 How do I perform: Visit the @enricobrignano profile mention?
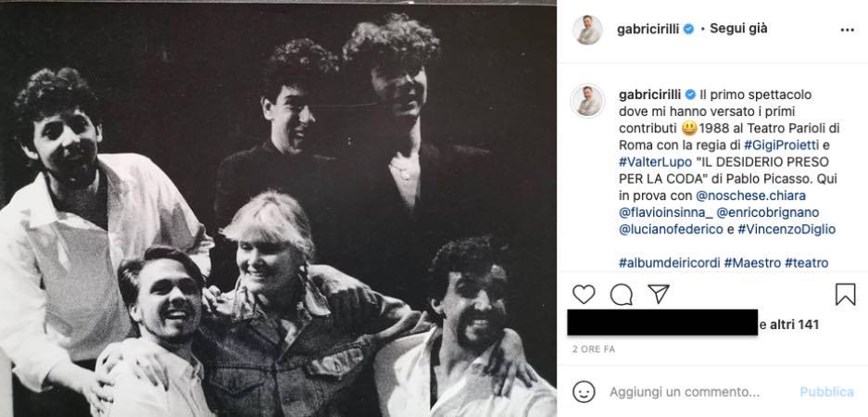tap(768, 212)
